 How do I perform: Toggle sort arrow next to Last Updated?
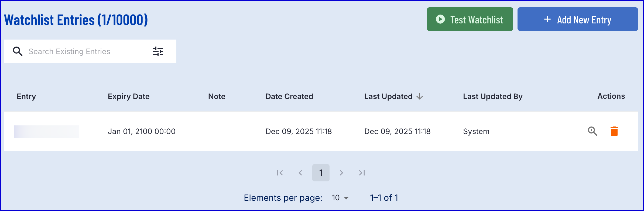420,96
